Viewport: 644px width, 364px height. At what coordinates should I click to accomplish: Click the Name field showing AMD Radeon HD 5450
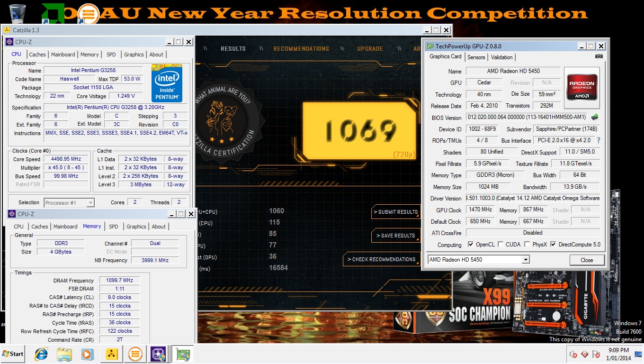click(513, 71)
